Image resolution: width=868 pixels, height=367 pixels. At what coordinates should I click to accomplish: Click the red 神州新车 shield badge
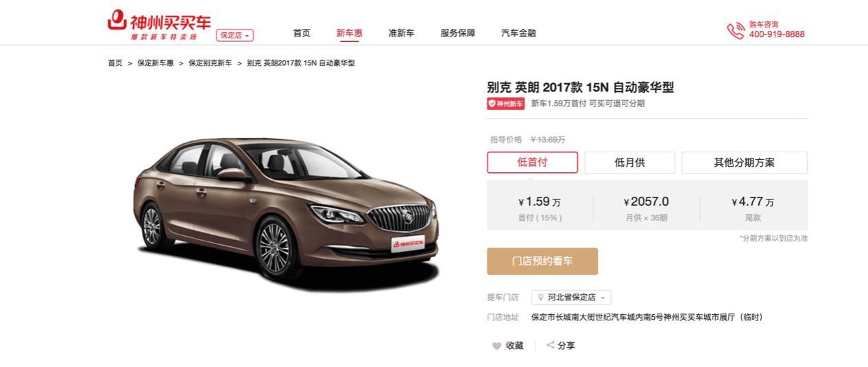click(505, 104)
